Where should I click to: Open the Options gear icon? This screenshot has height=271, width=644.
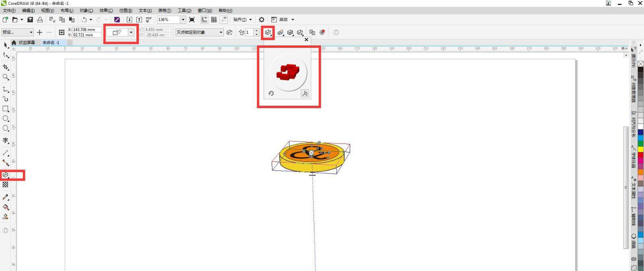point(262,19)
